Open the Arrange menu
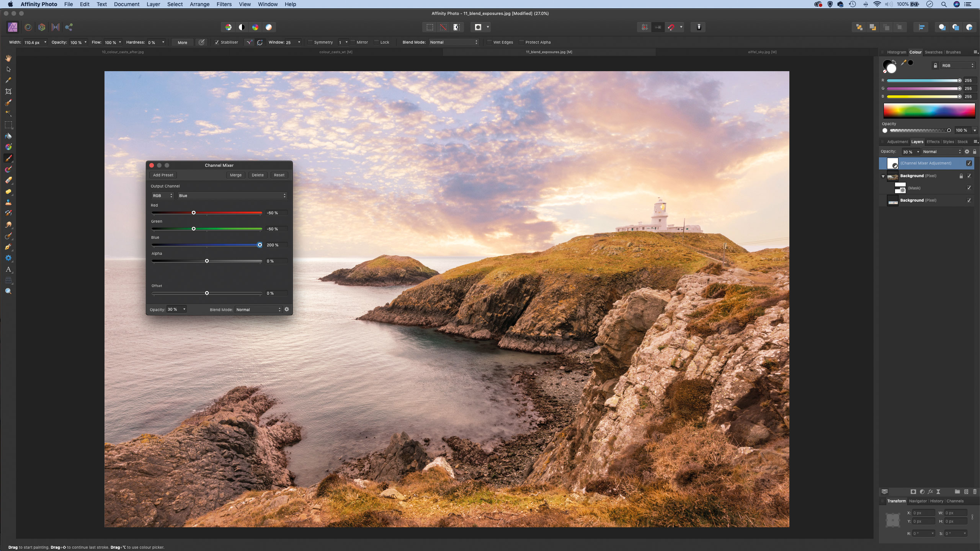Viewport: 980px width, 551px height. 199,4
